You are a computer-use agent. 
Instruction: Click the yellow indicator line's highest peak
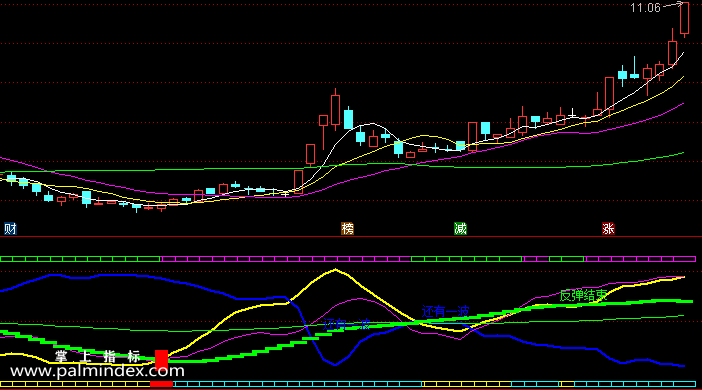(x=335, y=270)
